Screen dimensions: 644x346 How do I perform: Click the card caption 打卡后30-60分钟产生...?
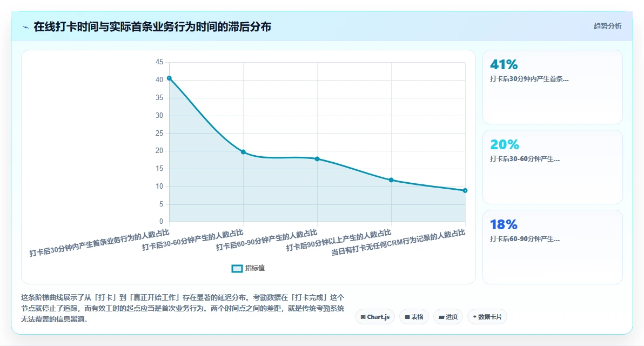pyautogui.click(x=525, y=159)
